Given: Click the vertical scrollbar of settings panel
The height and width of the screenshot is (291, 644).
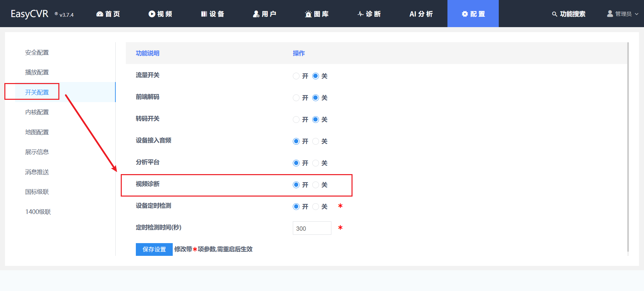Looking at the screenshot, I should coord(628,147).
